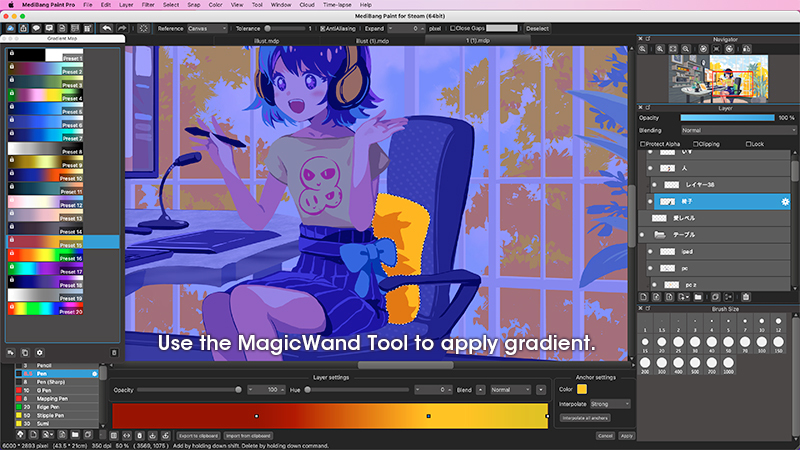Click the Redo arrow in the top toolbar
The image size is (800, 450).
[122, 29]
